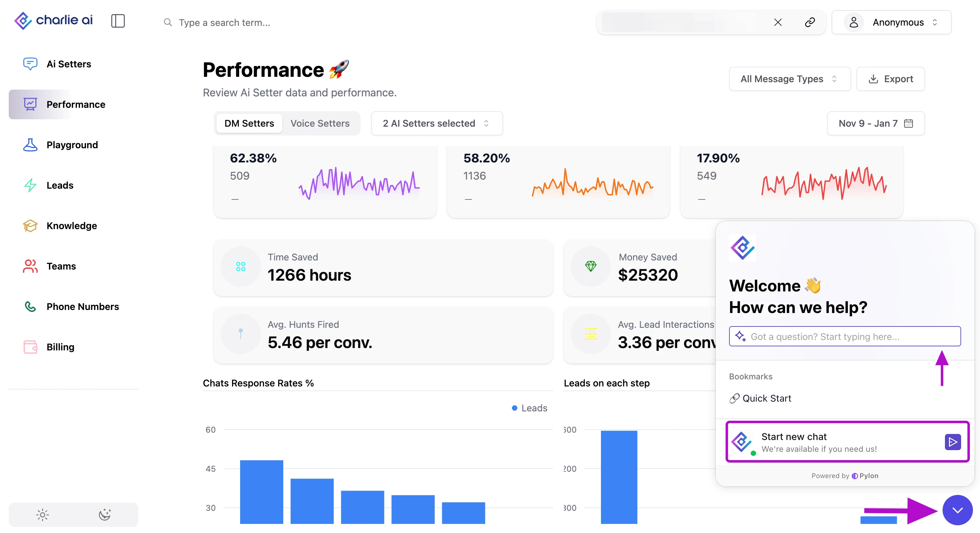Open the All Message Types dropdown
This screenshot has width=980, height=533.
789,79
